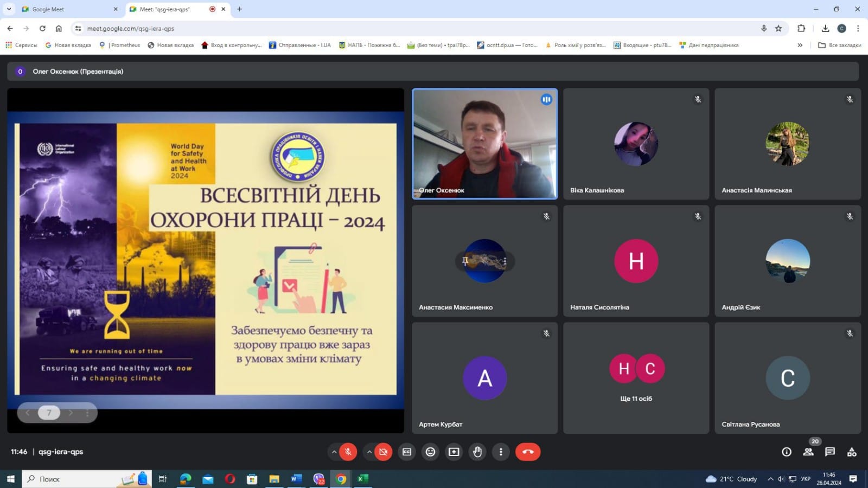868x488 pixels.
Task: Open Microsoft Word from the taskbar
Action: pos(296,479)
